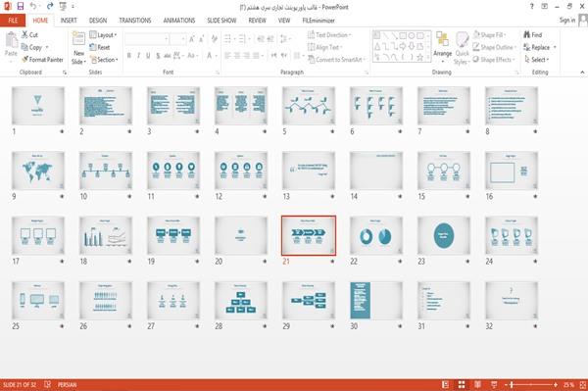588x391 pixels.
Task: Switch to Normal view in status bar
Action: tap(445, 384)
